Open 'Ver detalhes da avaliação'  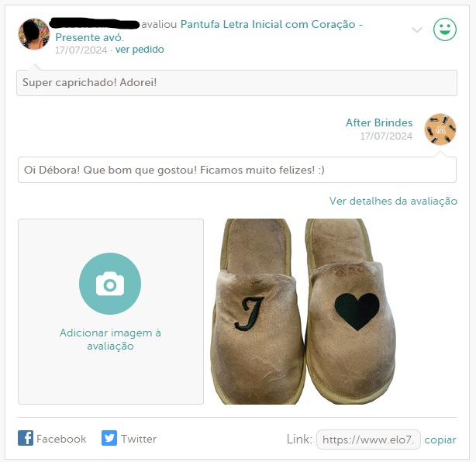(393, 201)
